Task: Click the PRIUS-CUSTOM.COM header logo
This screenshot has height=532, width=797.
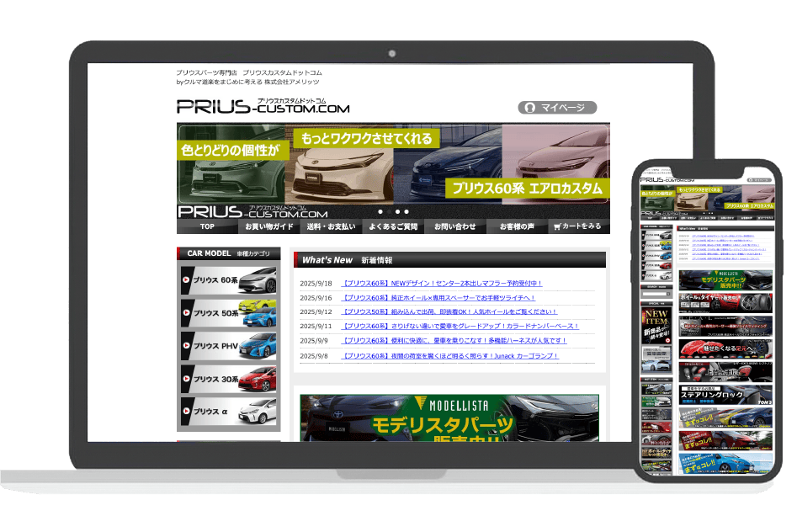Action: coord(263,106)
